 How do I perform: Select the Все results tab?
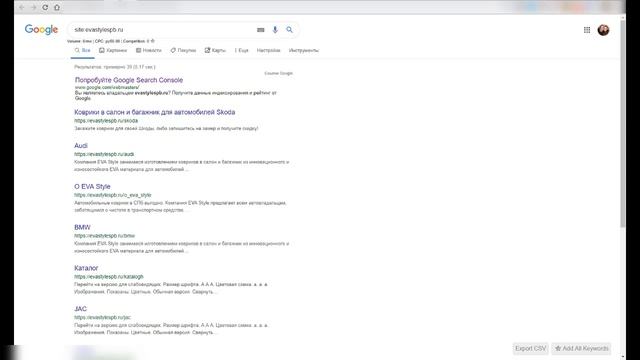82,51
